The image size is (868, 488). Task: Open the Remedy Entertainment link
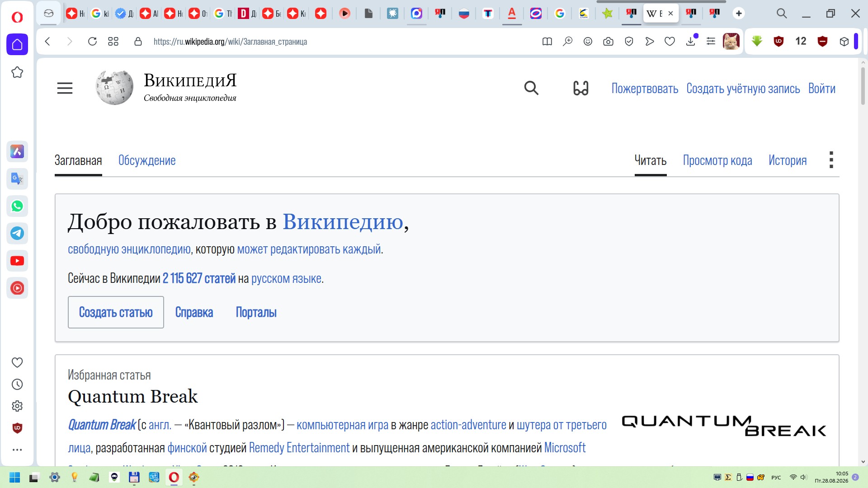(x=299, y=448)
